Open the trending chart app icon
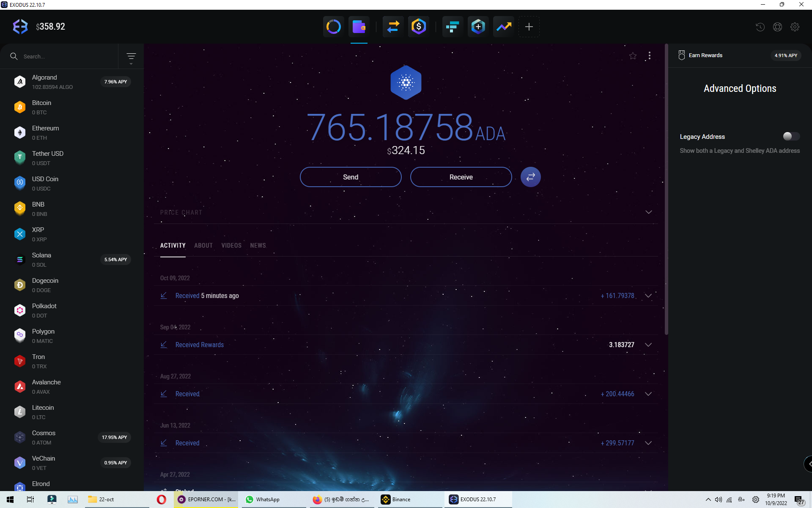Image resolution: width=812 pixels, height=508 pixels. click(504, 27)
